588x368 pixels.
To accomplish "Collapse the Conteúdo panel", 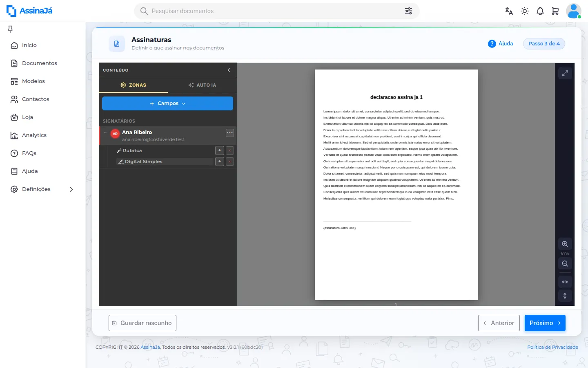I will click(x=229, y=70).
